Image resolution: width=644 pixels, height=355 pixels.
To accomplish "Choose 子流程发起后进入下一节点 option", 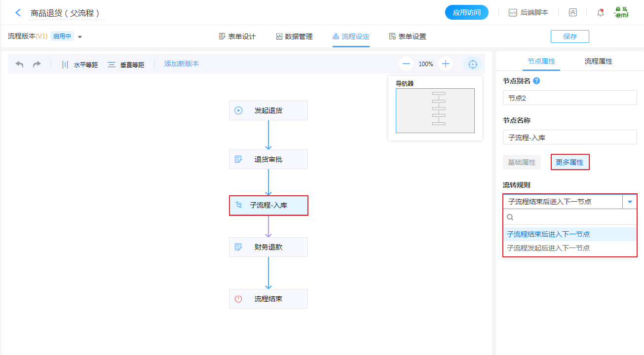I will click(549, 248).
